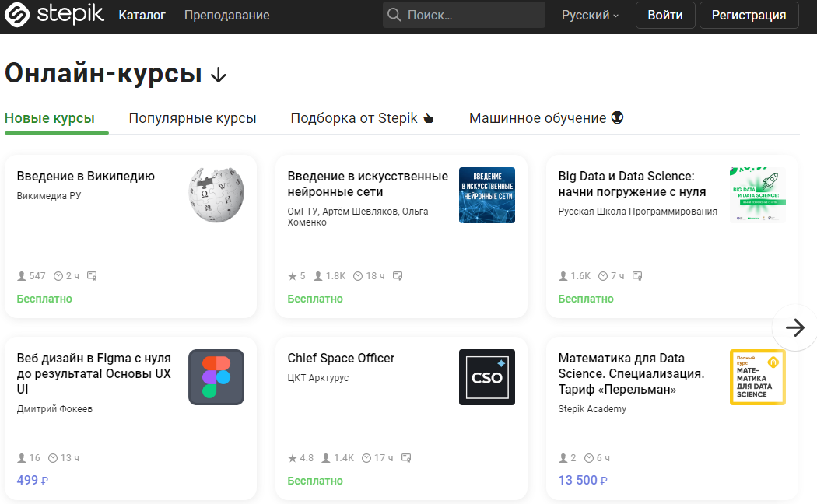The height and width of the screenshot is (504, 817).
Task: Click learners icon showing 1.8K
Action: [317, 276]
